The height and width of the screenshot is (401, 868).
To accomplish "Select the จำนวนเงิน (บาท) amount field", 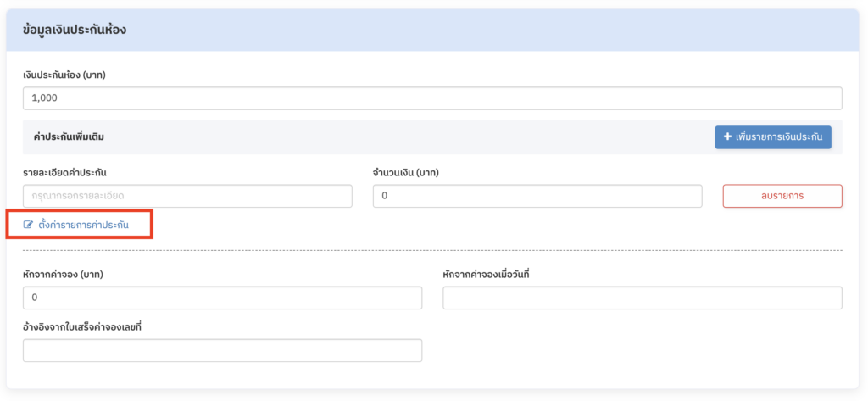I will (537, 196).
